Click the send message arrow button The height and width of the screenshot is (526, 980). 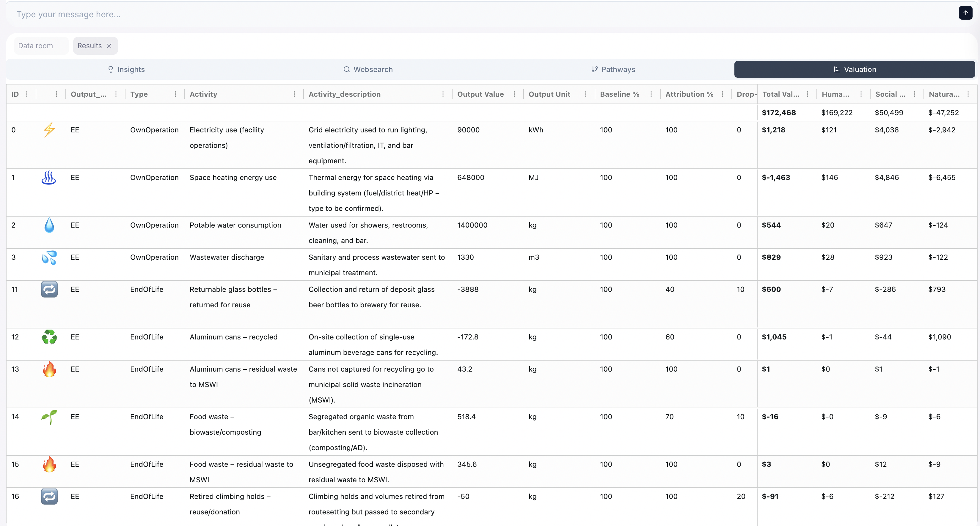point(965,13)
